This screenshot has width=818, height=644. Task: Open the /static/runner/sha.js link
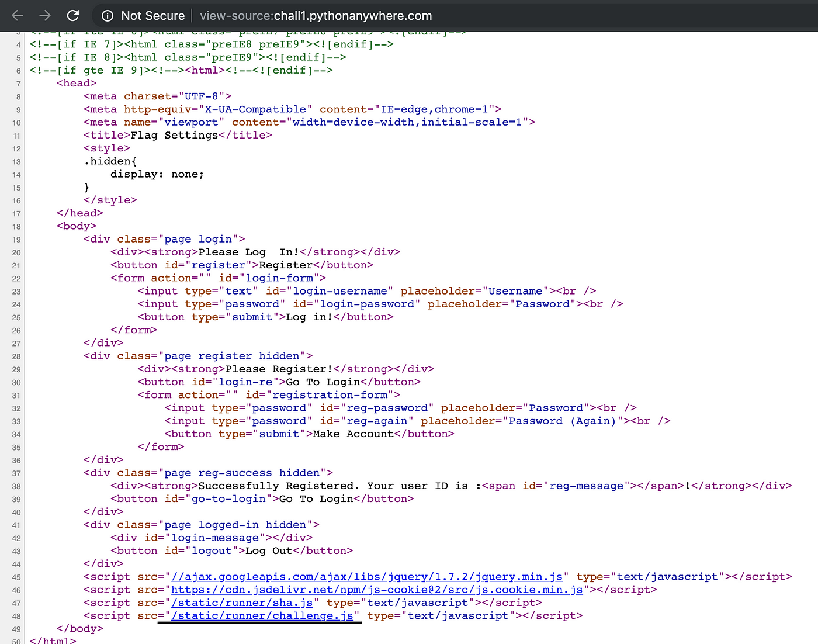click(242, 603)
